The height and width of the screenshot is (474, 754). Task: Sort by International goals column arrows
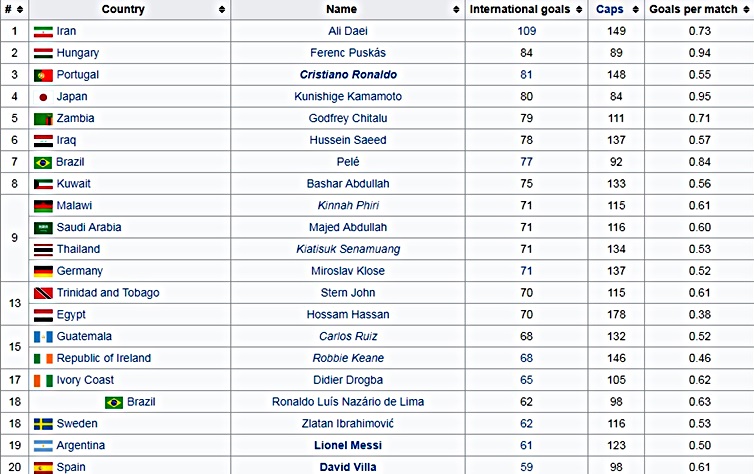pos(579,10)
